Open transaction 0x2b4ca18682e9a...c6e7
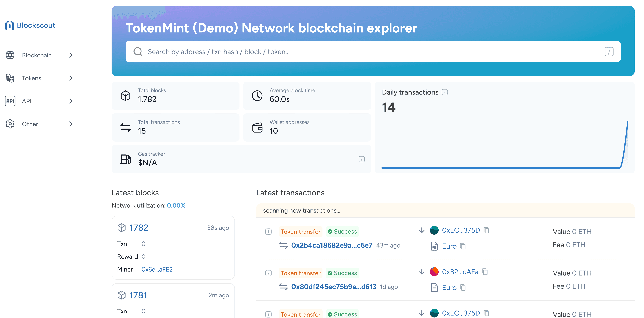 point(332,245)
